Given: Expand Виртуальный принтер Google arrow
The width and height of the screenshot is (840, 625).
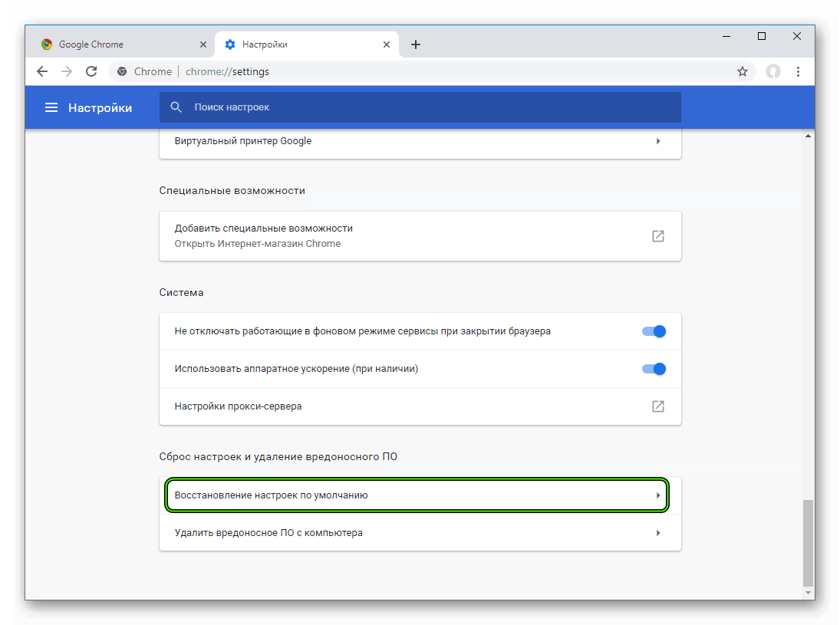Looking at the screenshot, I should [658, 141].
